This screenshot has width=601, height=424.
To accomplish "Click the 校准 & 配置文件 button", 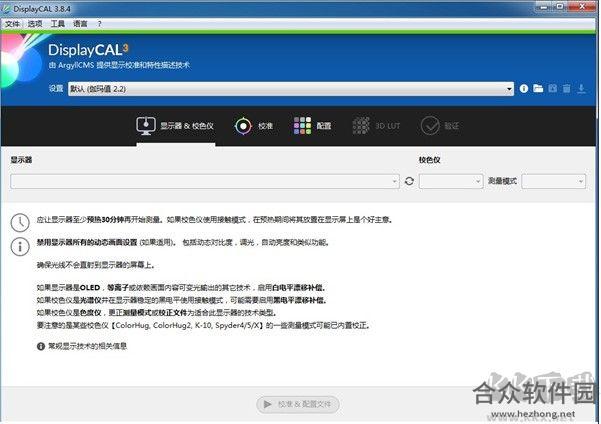I will (298, 404).
